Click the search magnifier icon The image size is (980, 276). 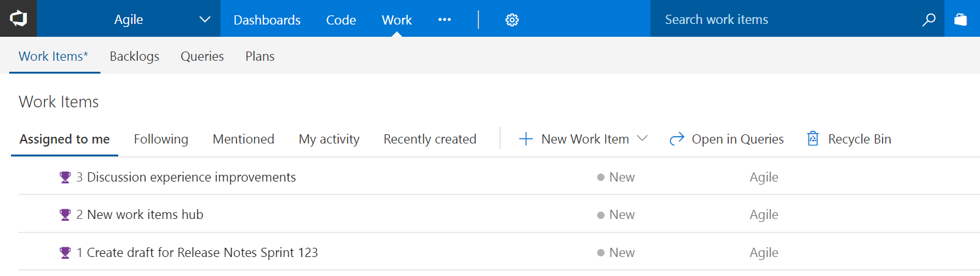pyautogui.click(x=929, y=20)
